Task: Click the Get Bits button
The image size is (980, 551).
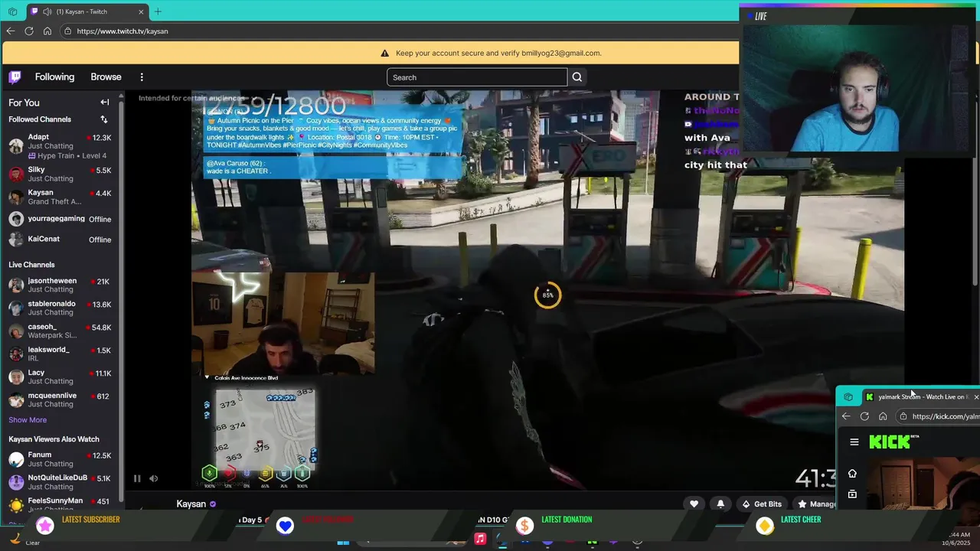Action: click(x=762, y=504)
